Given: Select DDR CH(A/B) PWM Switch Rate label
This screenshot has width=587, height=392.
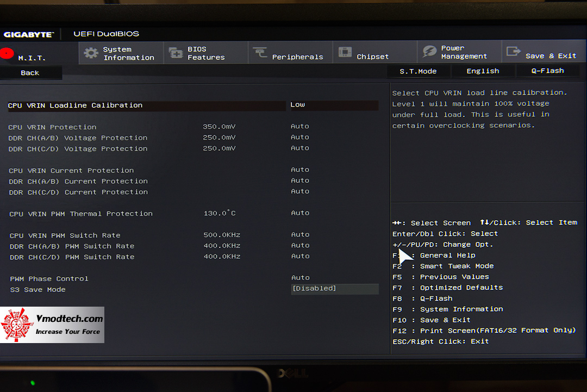Looking at the screenshot, I should click(x=72, y=246).
